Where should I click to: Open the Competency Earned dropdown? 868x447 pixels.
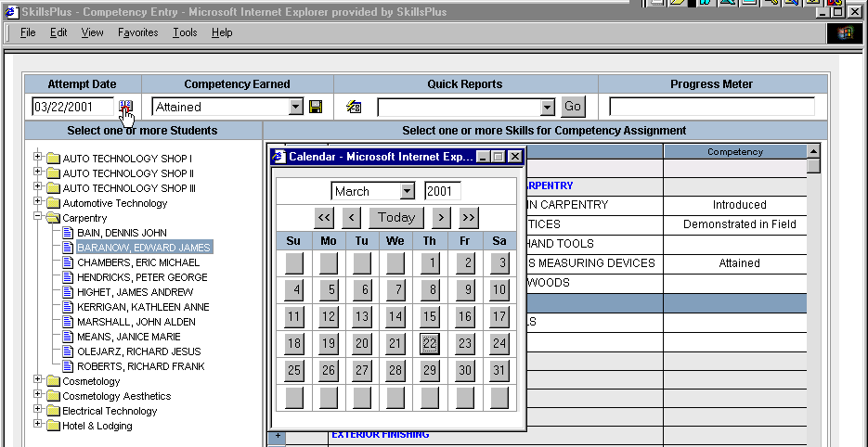[296, 107]
